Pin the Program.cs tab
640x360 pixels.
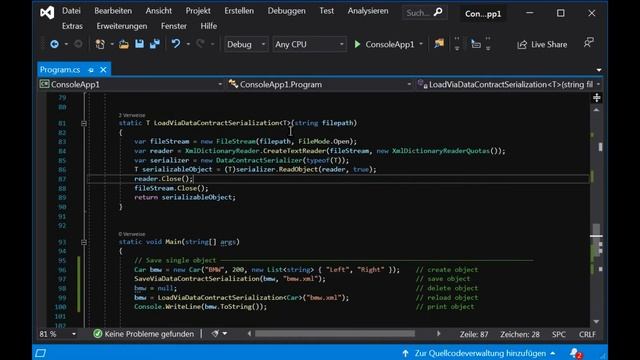[91, 70]
